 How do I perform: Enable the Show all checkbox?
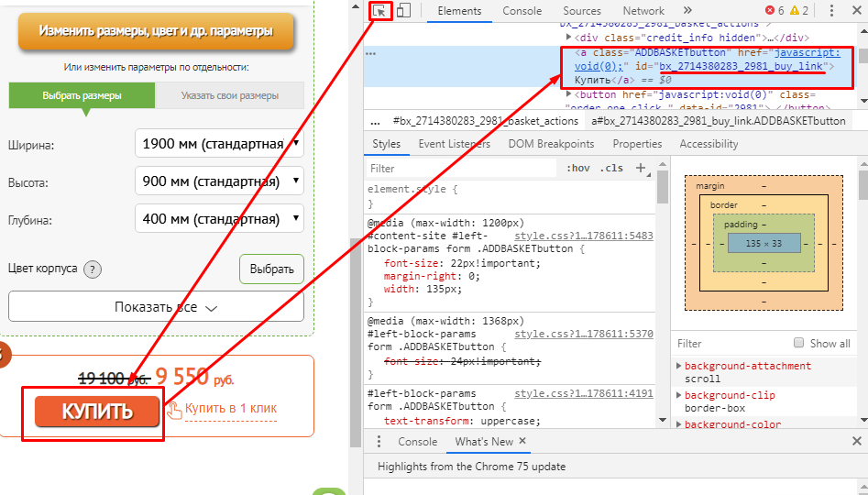click(x=799, y=343)
